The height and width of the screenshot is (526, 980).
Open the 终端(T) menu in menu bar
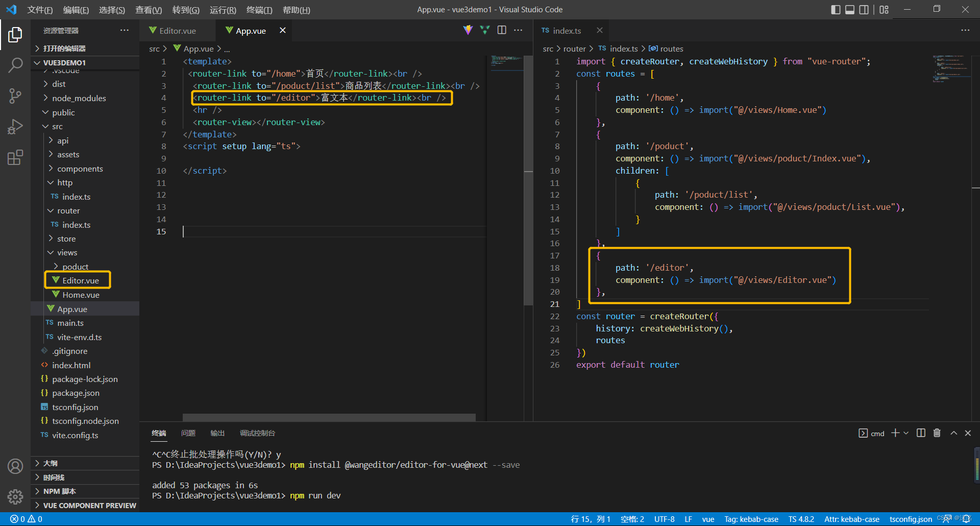tap(259, 10)
